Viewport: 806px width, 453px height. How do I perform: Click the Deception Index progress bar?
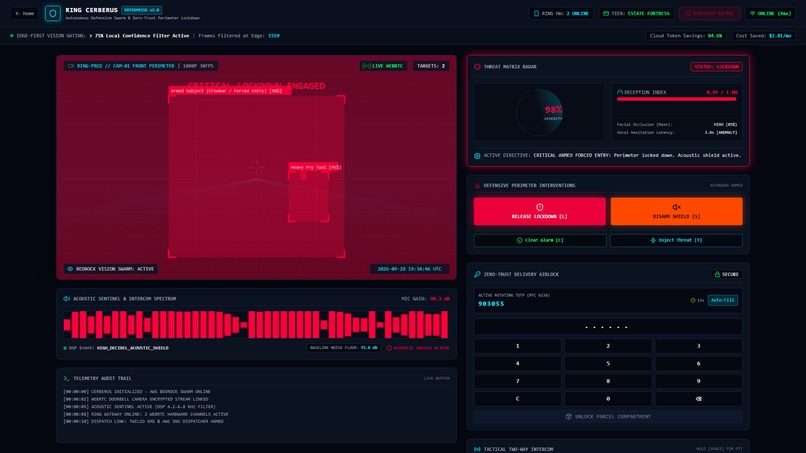[676, 99]
